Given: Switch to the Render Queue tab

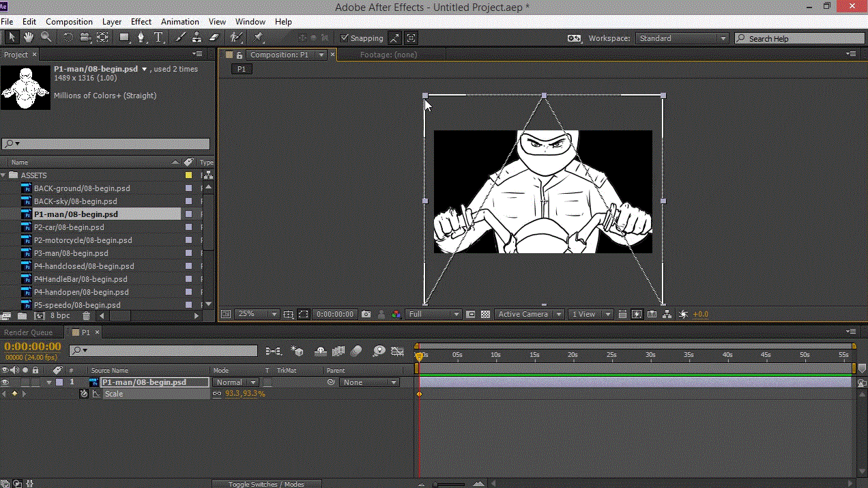Looking at the screenshot, I should 29,332.
